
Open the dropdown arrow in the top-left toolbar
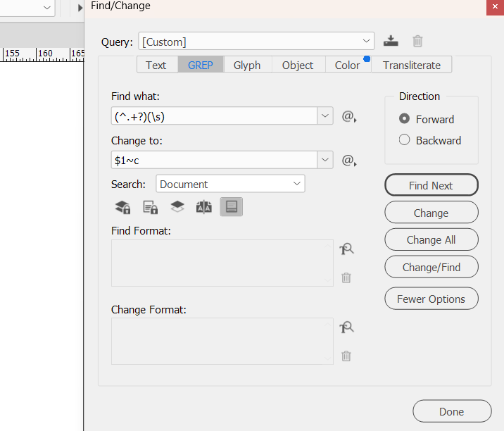[47, 8]
